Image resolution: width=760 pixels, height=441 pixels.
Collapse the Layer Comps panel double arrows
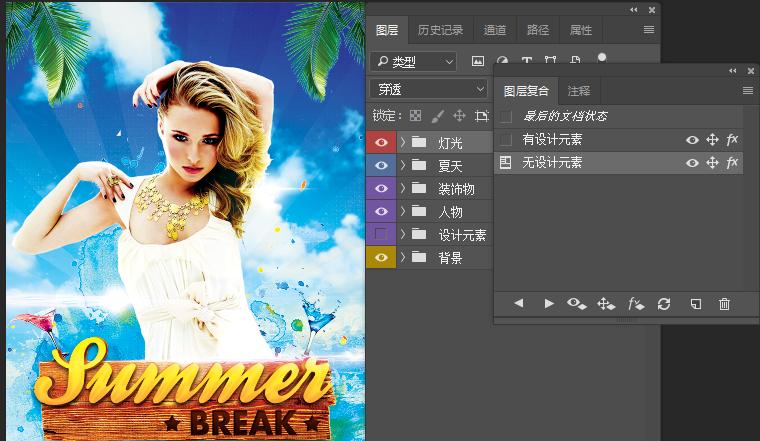point(732,71)
